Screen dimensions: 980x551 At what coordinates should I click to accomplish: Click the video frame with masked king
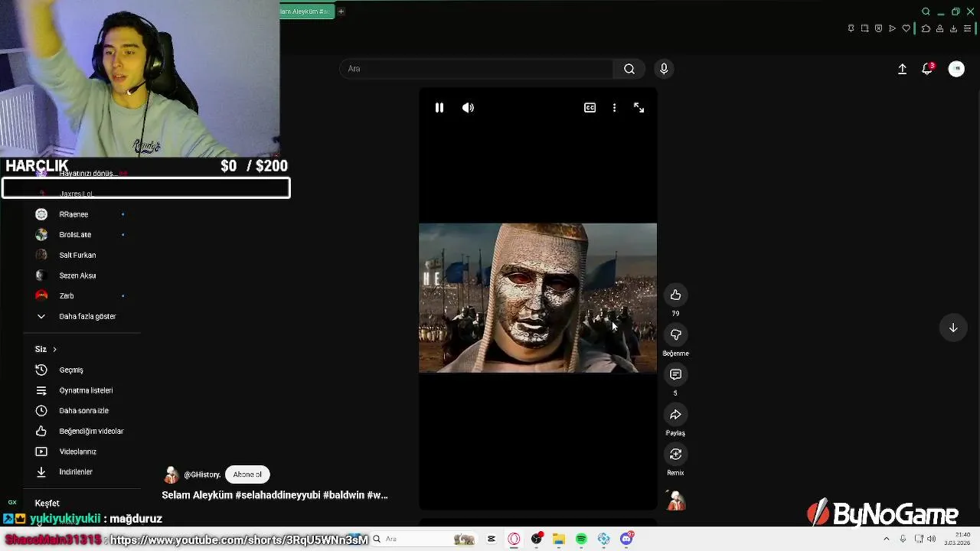(x=537, y=298)
